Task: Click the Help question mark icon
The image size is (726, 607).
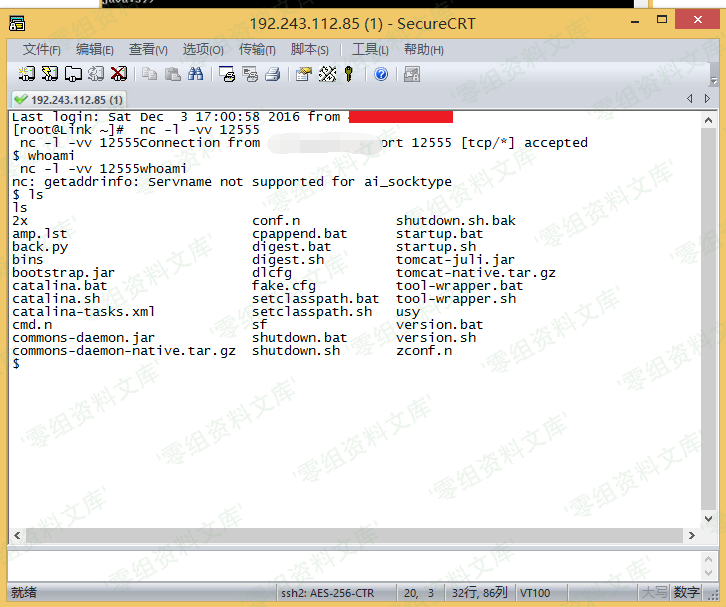Action: tap(381, 74)
